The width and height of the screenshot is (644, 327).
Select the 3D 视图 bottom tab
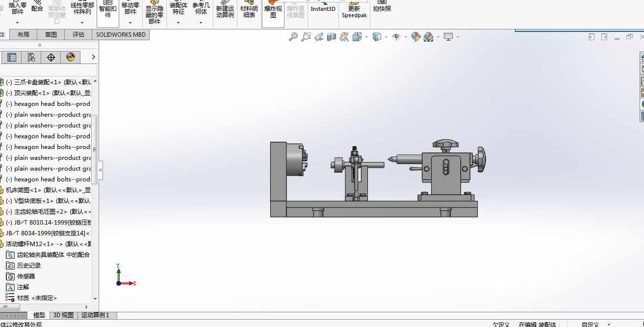[x=63, y=315]
